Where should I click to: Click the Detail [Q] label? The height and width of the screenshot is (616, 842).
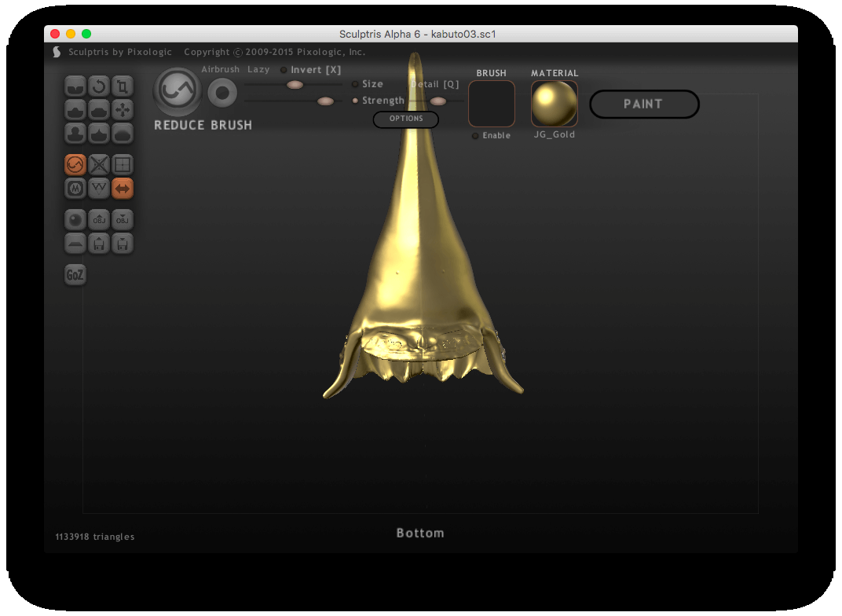point(435,84)
